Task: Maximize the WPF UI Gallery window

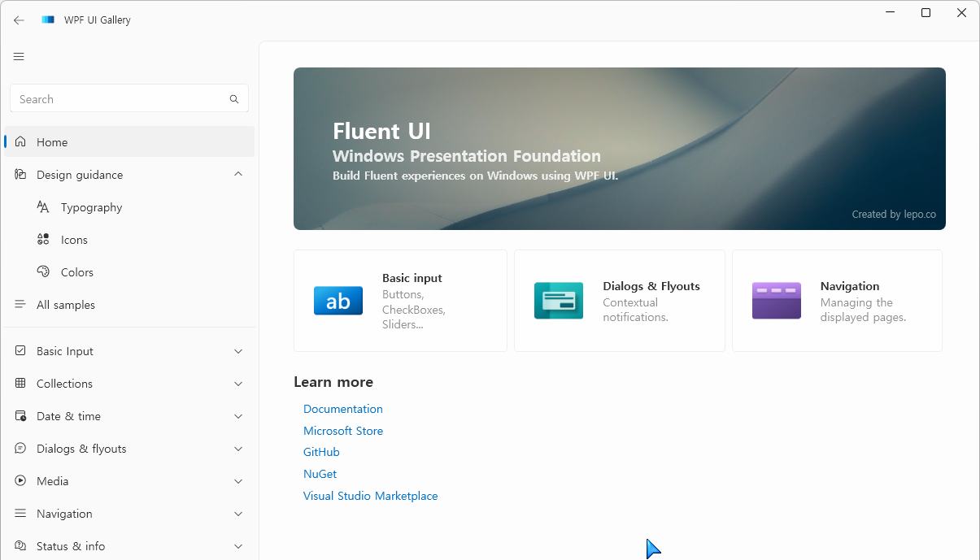Action: pos(926,13)
